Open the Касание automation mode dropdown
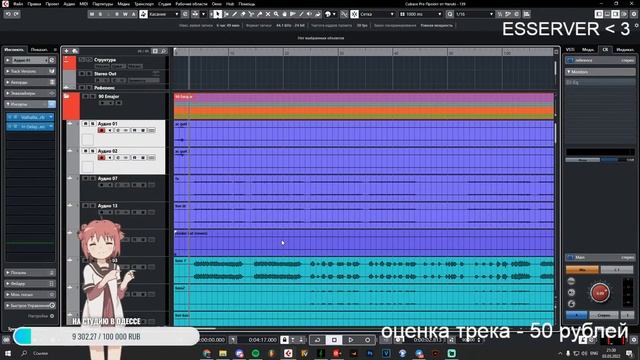 [164, 14]
